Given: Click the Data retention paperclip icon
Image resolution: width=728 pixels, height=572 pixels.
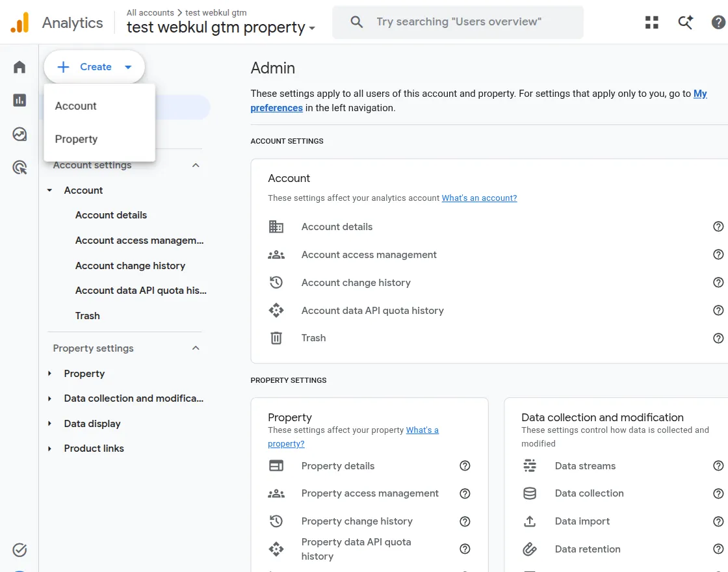Looking at the screenshot, I should [x=530, y=549].
